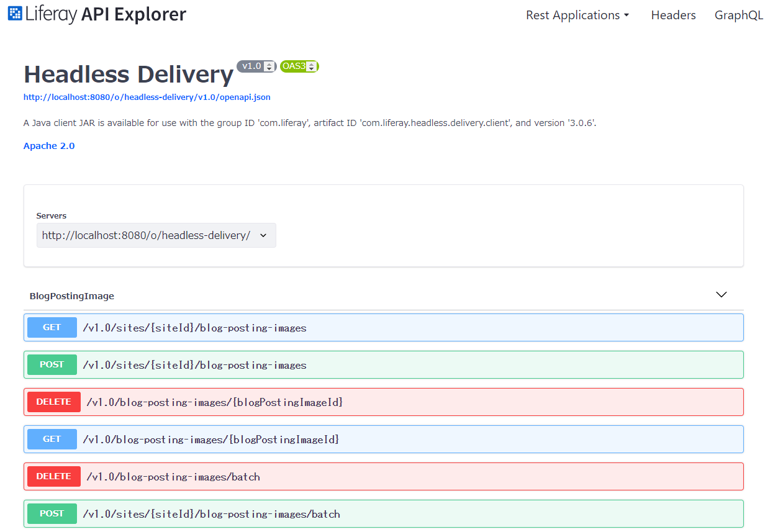Expand GET /v1.0/sites/{siteId}/blog-posting-images operation
The height and width of the screenshot is (532, 773).
384,327
